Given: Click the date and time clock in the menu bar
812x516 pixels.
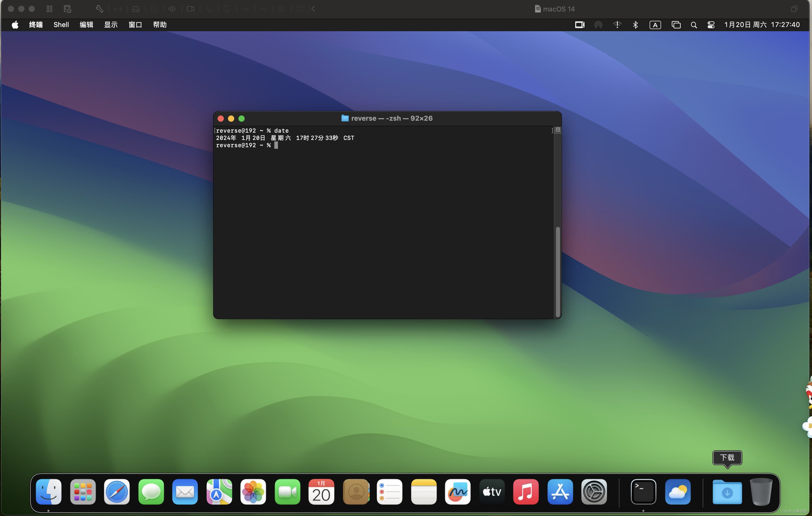Looking at the screenshot, I should pyautogui.click(x=762, y=25).
